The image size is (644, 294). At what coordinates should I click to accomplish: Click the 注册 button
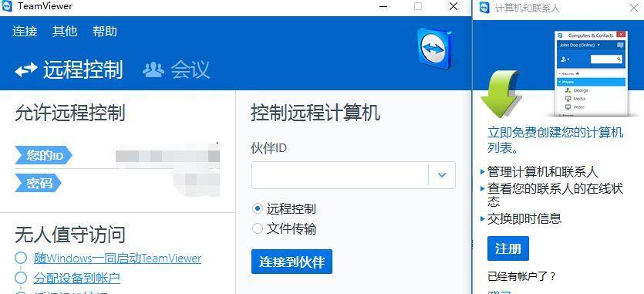(508, 248)
